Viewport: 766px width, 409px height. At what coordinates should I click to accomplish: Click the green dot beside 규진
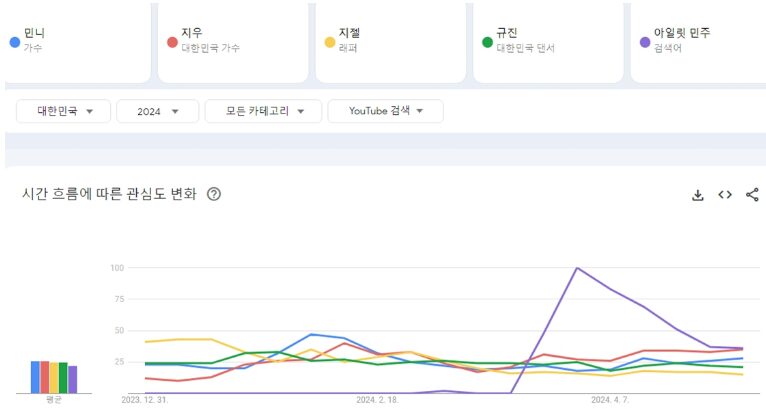coord(487,42)
